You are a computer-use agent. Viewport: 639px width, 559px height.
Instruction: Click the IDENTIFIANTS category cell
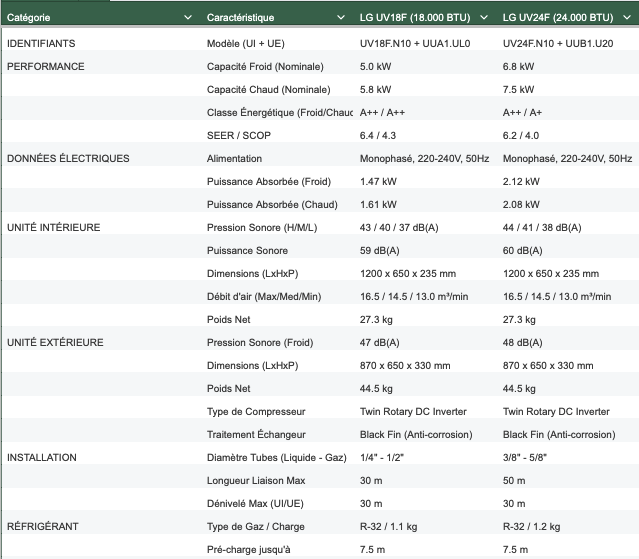coord(41,44)
